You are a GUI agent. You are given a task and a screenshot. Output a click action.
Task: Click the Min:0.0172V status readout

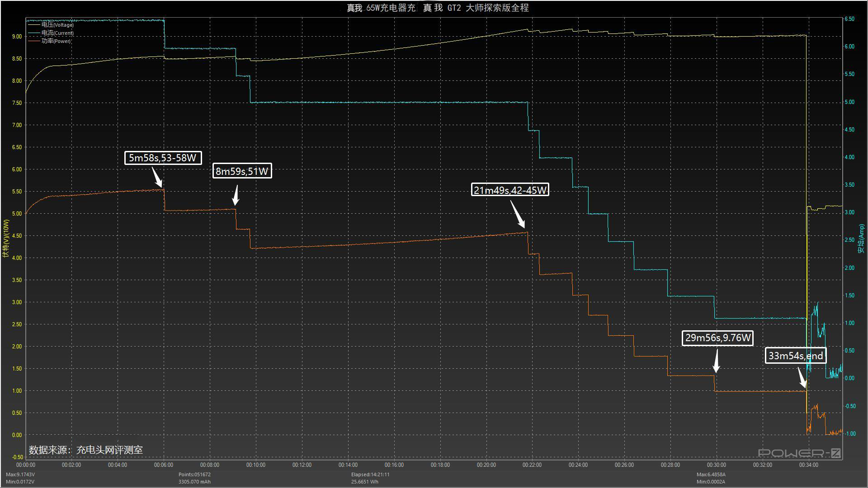click(x=20, y=482)
